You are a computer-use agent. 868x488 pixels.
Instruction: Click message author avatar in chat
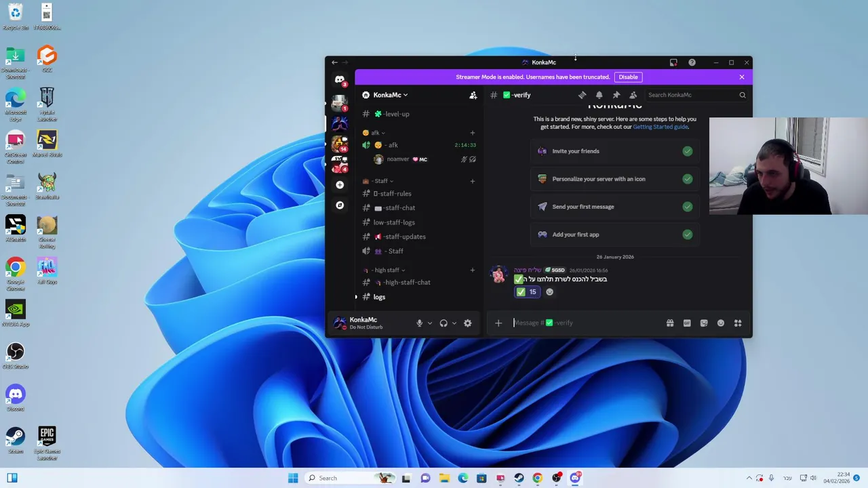(x=499, y=274)
